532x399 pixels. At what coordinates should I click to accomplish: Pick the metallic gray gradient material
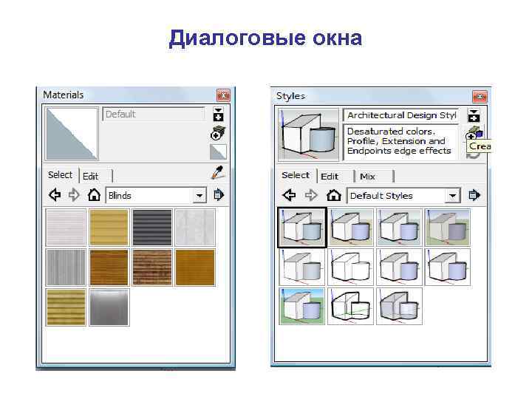point(109,307)
